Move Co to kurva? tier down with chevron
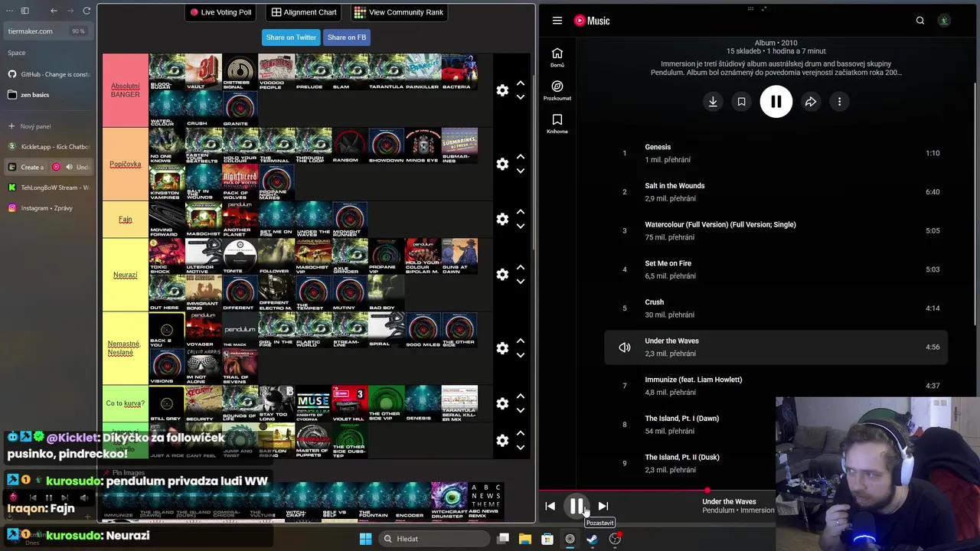This screenshot has width=980, height=551. [x=521, y=410]
